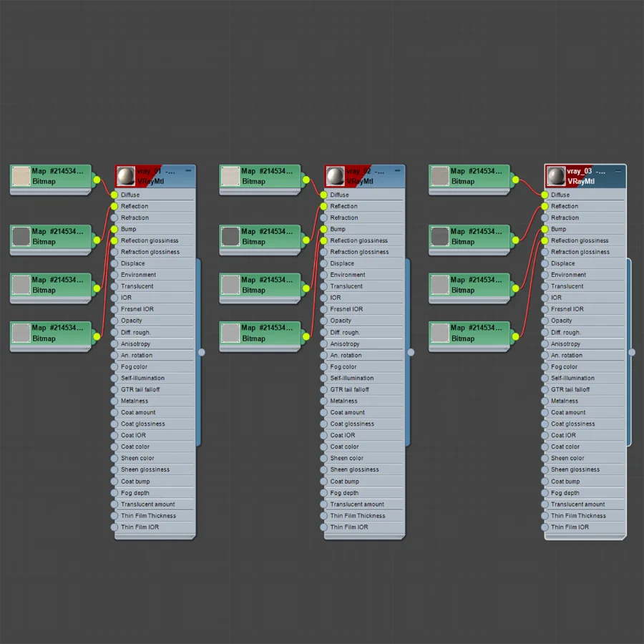644x644 pixels.
Task: Click the Metalness socket on vray_02
Action: point(323,401)
